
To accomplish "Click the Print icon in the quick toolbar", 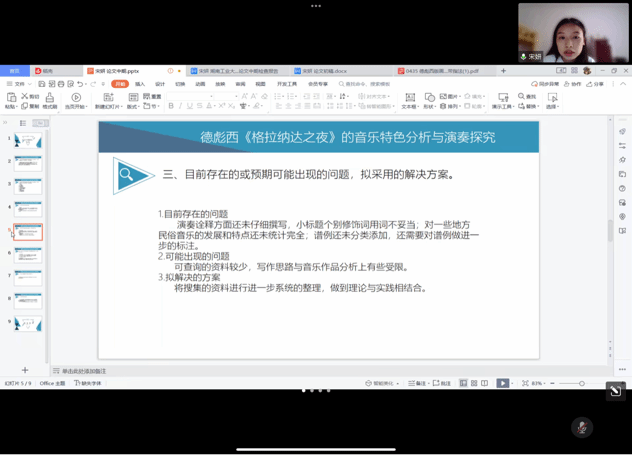I will click(x=61, y=84).
